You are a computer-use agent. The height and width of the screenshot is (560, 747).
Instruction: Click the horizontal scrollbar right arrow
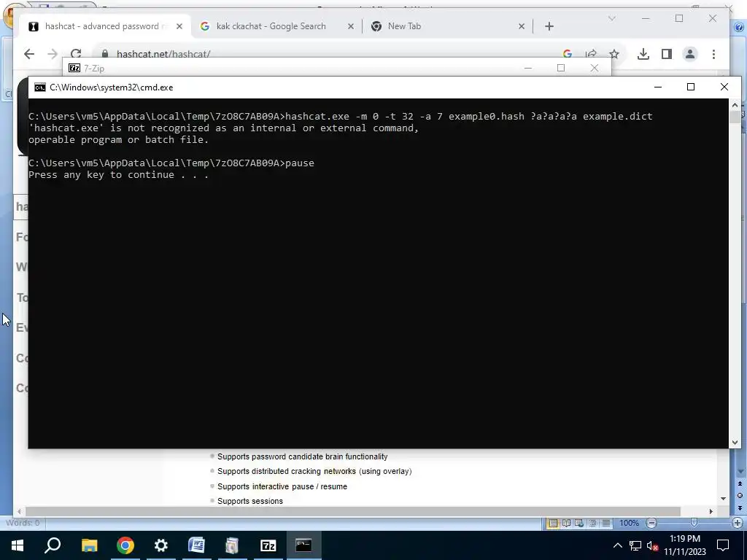[x=711, y=511]
